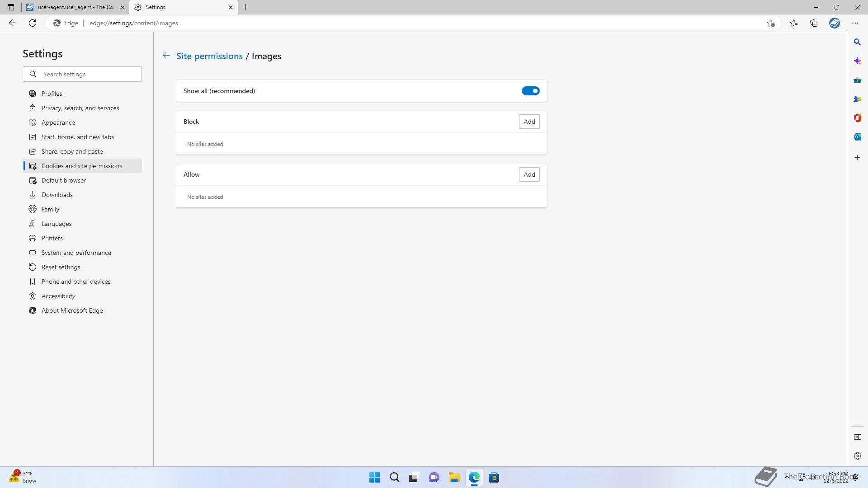
Task: Open sidebar Search icon
Action: 857,42
